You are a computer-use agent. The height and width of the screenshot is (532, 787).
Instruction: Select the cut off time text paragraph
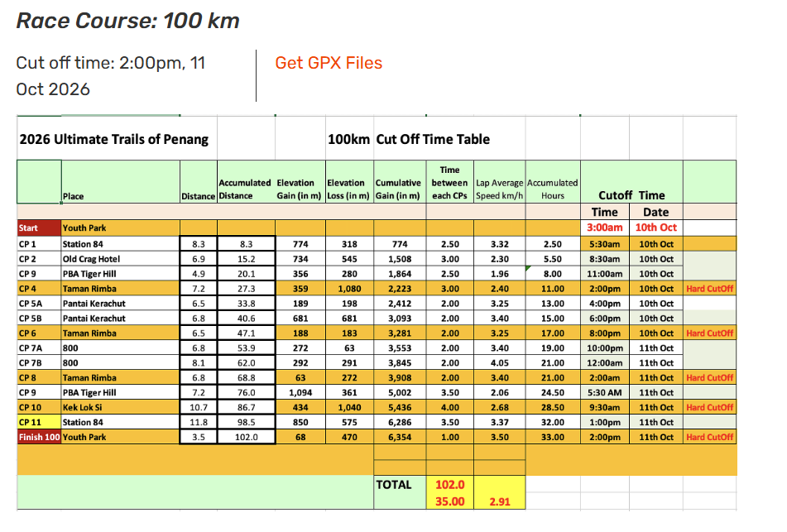tap(111, 76)
